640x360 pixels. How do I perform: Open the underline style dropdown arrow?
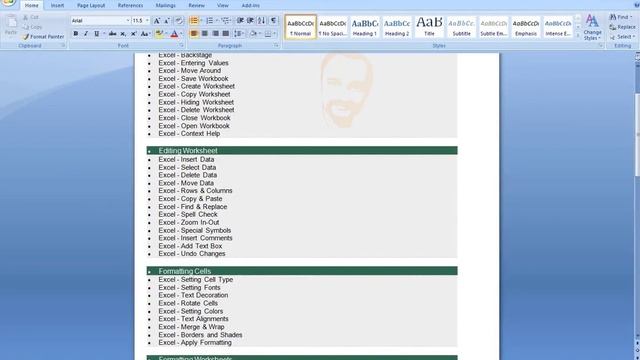click(x=104, y=34)
